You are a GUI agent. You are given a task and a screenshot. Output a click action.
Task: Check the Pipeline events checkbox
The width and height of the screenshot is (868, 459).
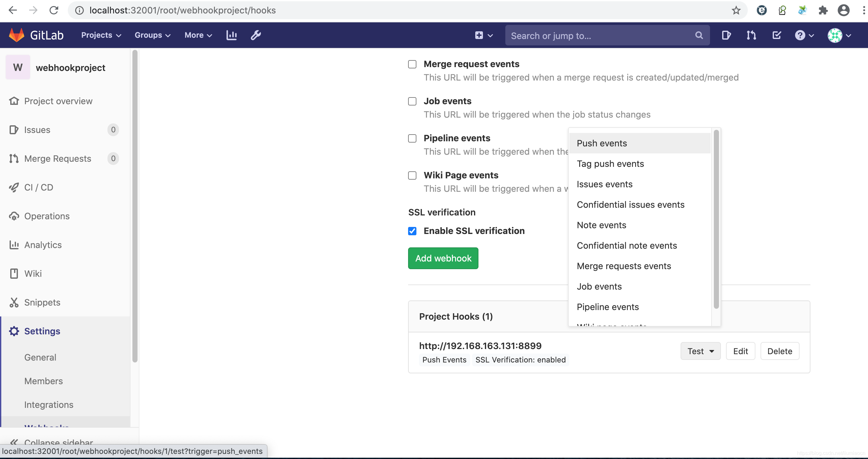(x=412, y=138)
